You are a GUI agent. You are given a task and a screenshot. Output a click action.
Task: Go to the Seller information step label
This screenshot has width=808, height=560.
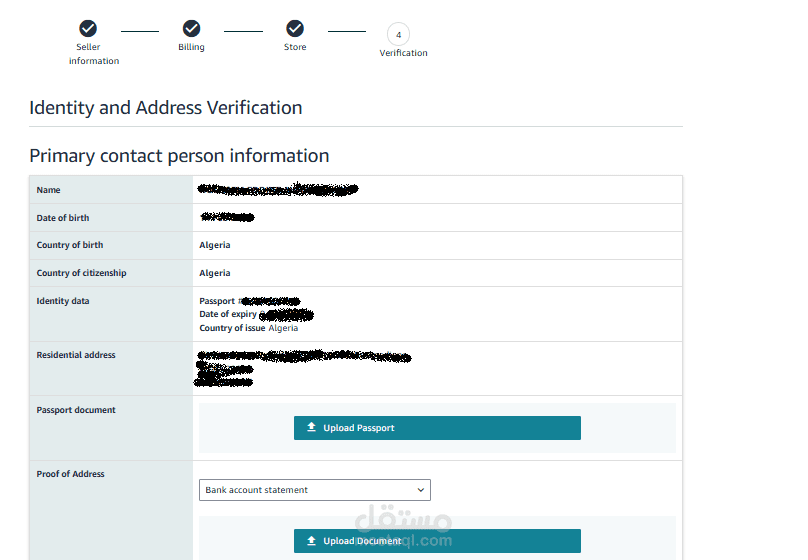click(94, 54)
